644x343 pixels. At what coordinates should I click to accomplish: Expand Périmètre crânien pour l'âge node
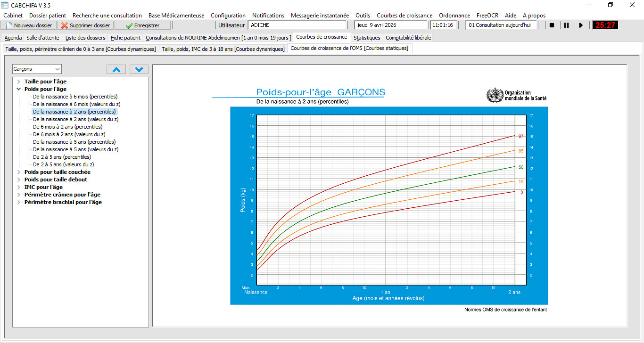pos(19,195)
